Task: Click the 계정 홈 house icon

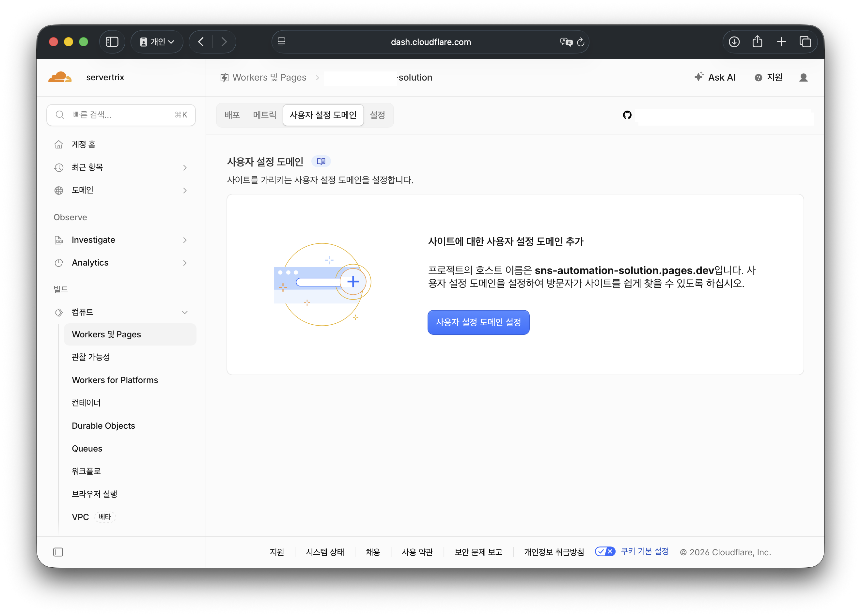Action: coord(59,145)
